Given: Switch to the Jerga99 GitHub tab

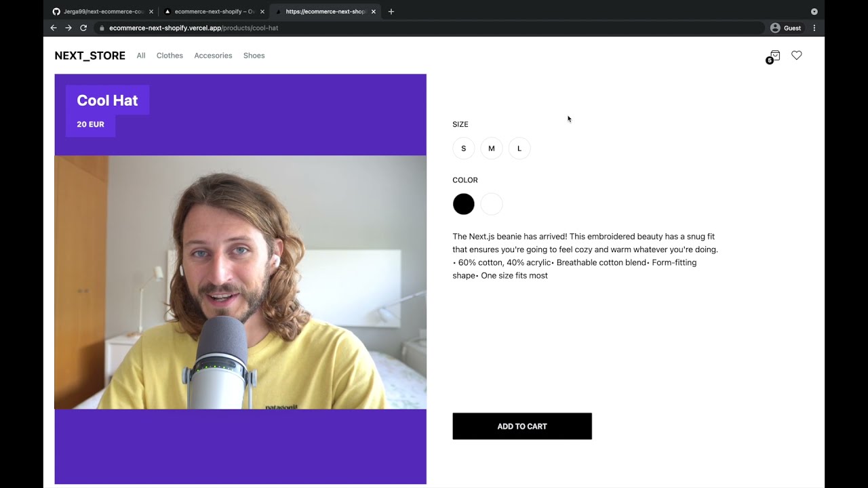Looking at the screenshot, I should click(x=102, y=12).
